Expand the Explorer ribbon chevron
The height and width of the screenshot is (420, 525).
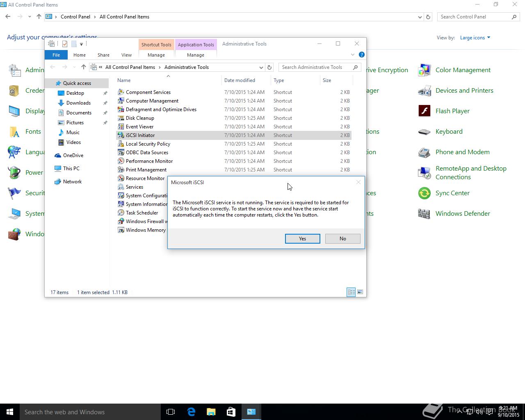pyautogui.click(x=353, y=55)
